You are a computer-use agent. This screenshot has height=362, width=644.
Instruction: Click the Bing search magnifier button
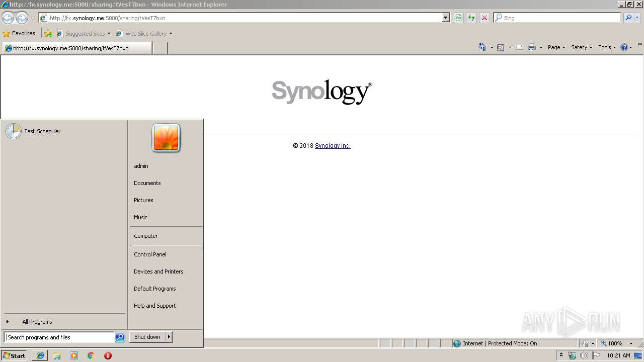pyautogui.click(x=628, y=18)
